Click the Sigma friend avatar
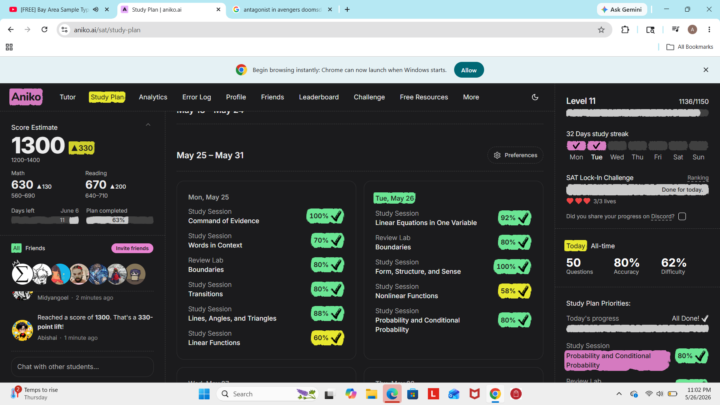This screenshot has height=405, width=720. click(x=22, y=274)
